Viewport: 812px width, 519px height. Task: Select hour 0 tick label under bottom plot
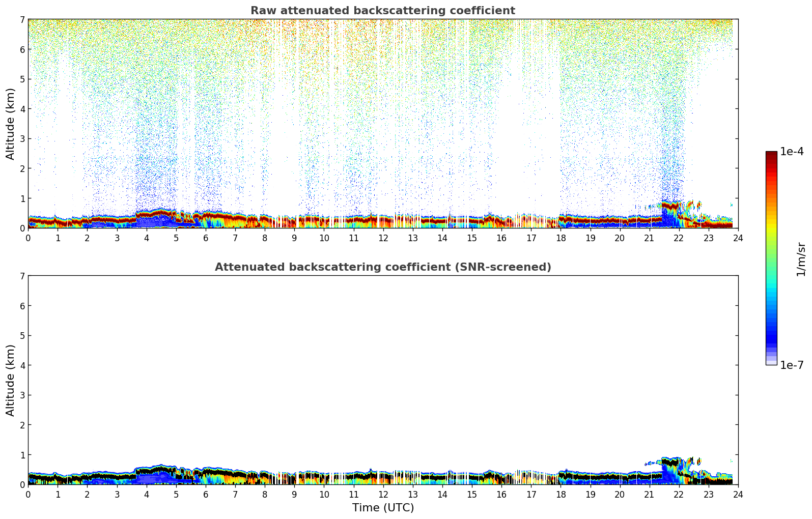click(x=28, y=494)
